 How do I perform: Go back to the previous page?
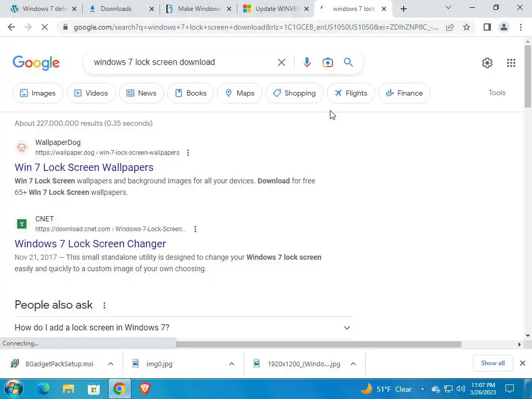[11, 27]
